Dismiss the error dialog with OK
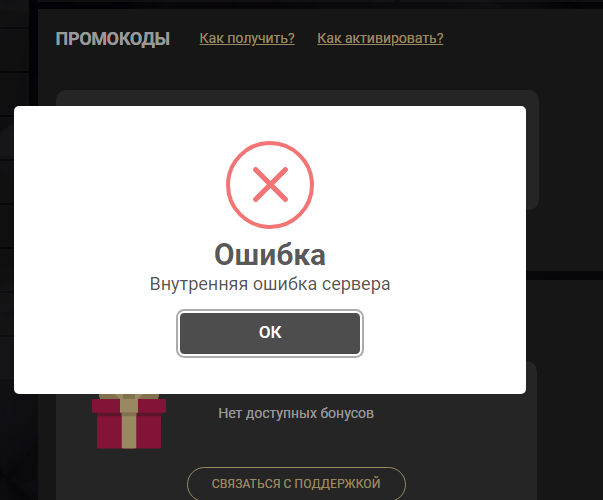This screenshot has height=500, width=603. tap(270, 333)
